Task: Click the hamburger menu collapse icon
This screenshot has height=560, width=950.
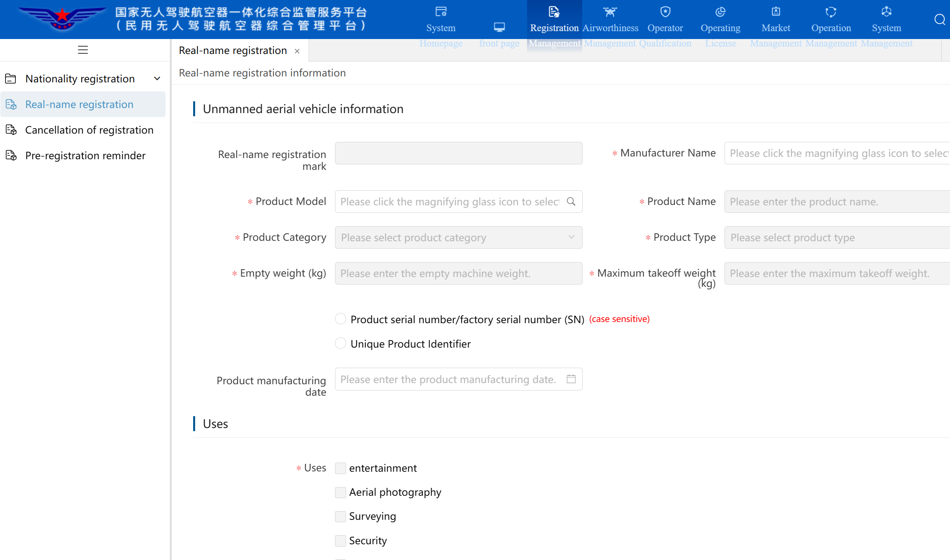Action: [x=83, y=50]
